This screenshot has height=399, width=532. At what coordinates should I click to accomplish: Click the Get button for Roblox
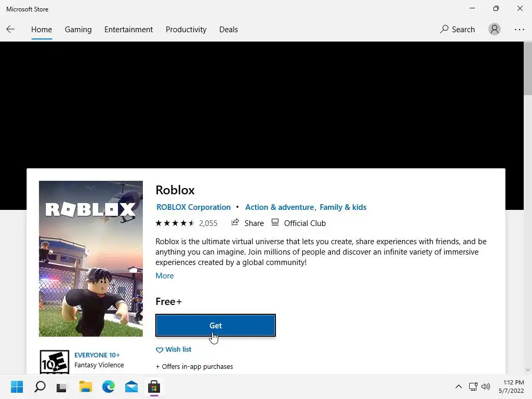pyautogui.click(x=216, y=325)
